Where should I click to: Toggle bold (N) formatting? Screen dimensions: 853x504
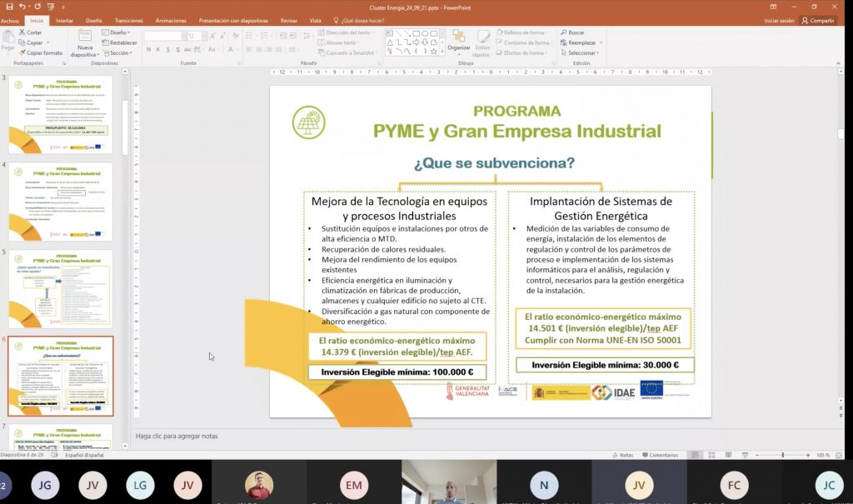pos(148,49)
